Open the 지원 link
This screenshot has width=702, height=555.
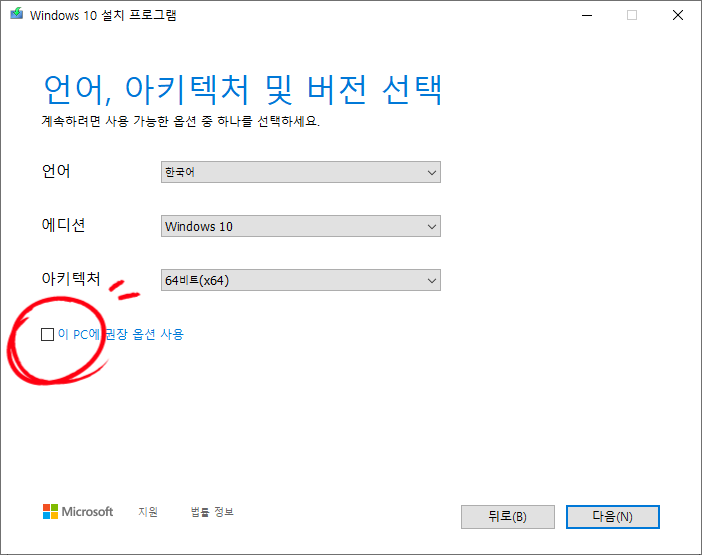pyautogui.click(x=148, y=512)
